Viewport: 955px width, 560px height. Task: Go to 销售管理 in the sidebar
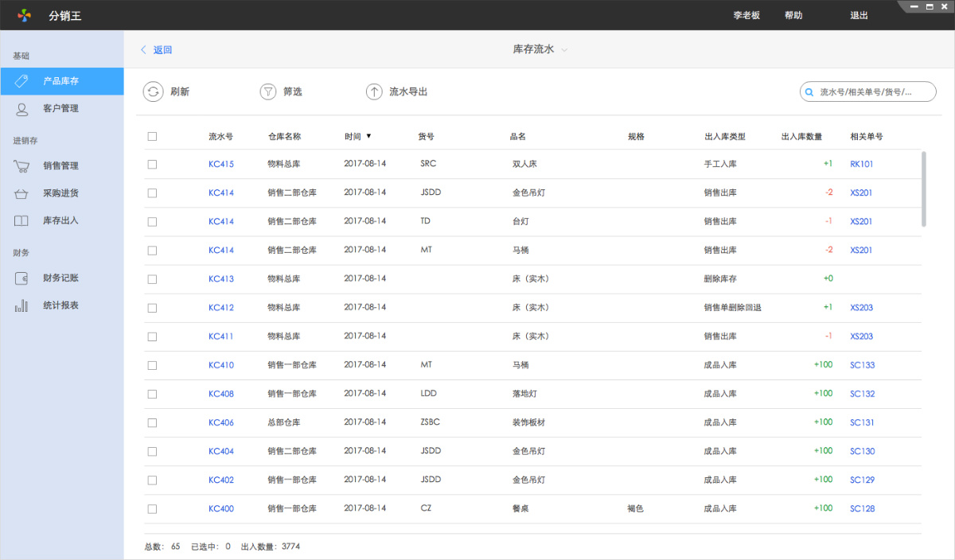[61, 166]
